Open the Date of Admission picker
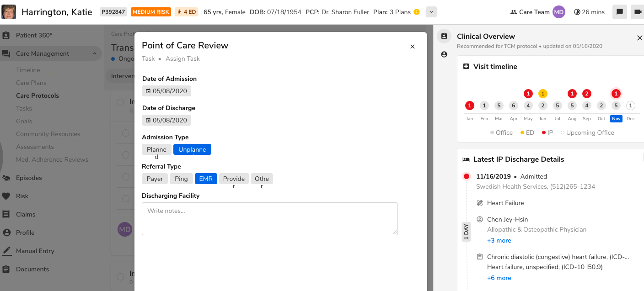The width and height of the screenshot is (644, 291). (x=166, y=91)
